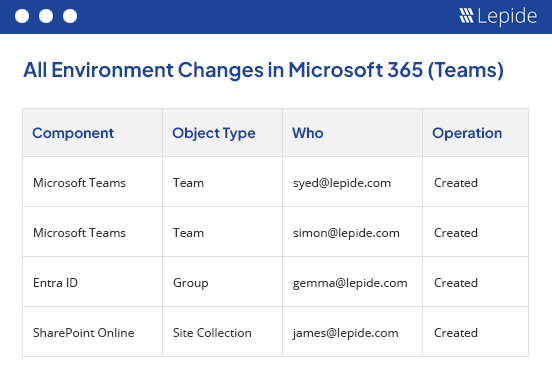Image resolution: width=552 pixels, height=380 pixels.
Task: Click Created operation in syed's row
Action: tap(456, 183)
